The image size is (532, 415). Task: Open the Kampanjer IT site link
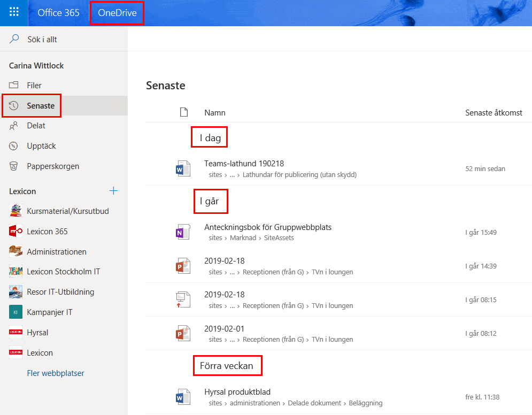point(50,312)
